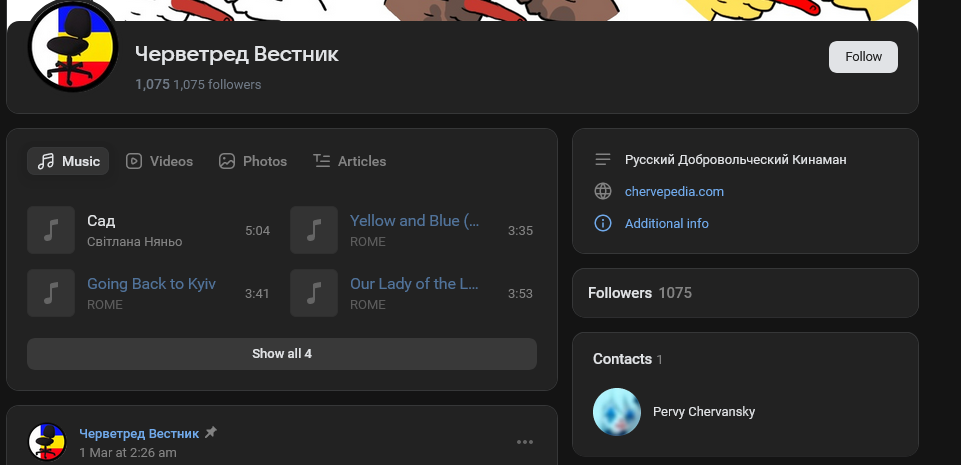Expand Additional info about the community
This screenshot has height=465, width=961.
[x=666, y=223]
